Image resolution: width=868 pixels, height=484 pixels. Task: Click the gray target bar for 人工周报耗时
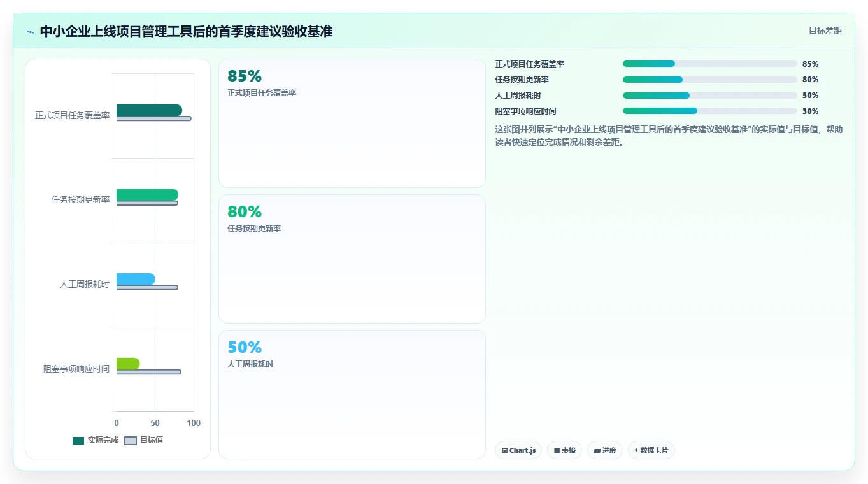tap(147, 287)
